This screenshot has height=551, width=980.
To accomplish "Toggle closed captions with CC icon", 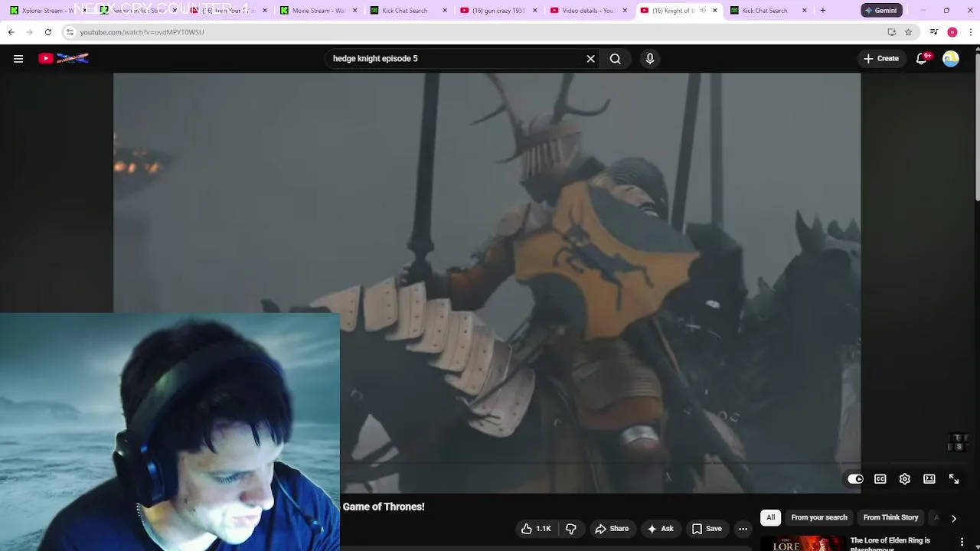I will [x=880, y=479].
